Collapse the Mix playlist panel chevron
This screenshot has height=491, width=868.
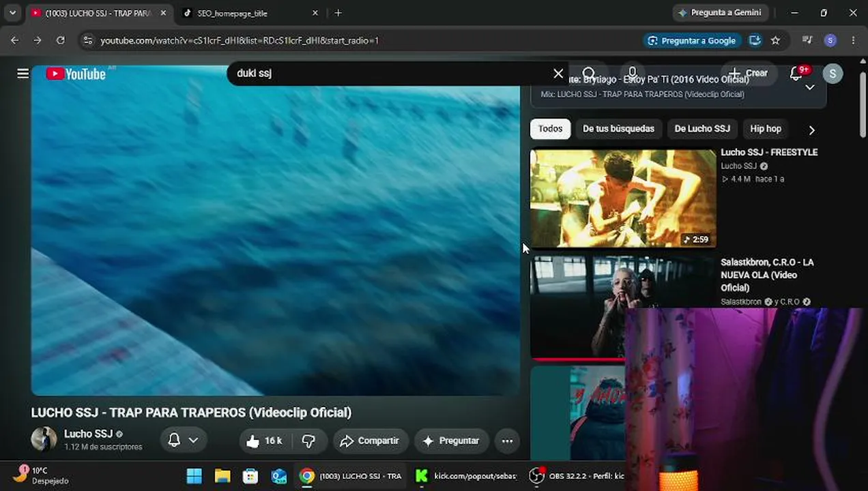coord(810,87)
